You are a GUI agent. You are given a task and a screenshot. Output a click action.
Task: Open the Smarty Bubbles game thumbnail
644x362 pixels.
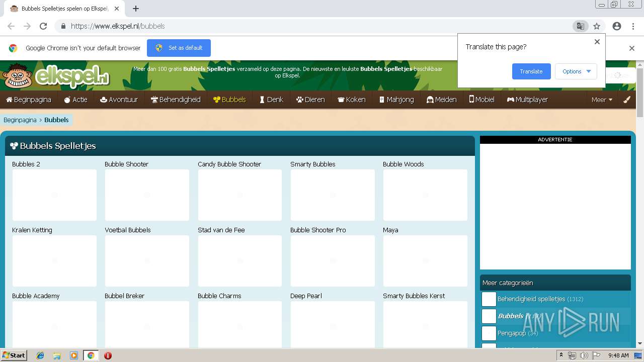coord(333,195)
